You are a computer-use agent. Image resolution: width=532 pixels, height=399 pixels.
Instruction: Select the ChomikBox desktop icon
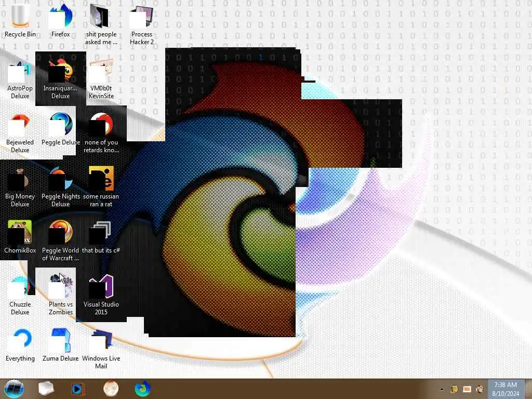point(20,237)
